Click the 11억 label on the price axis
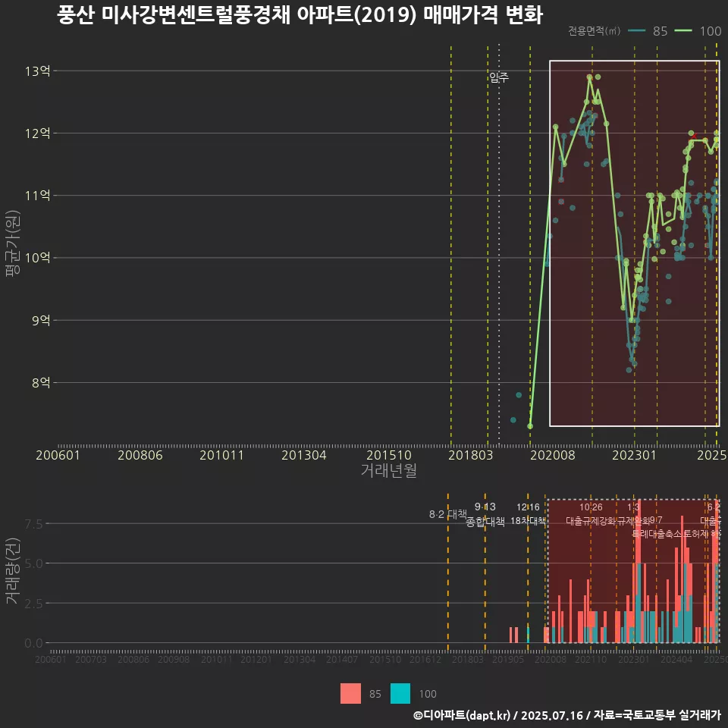728x728 pixels. [38, 196]
